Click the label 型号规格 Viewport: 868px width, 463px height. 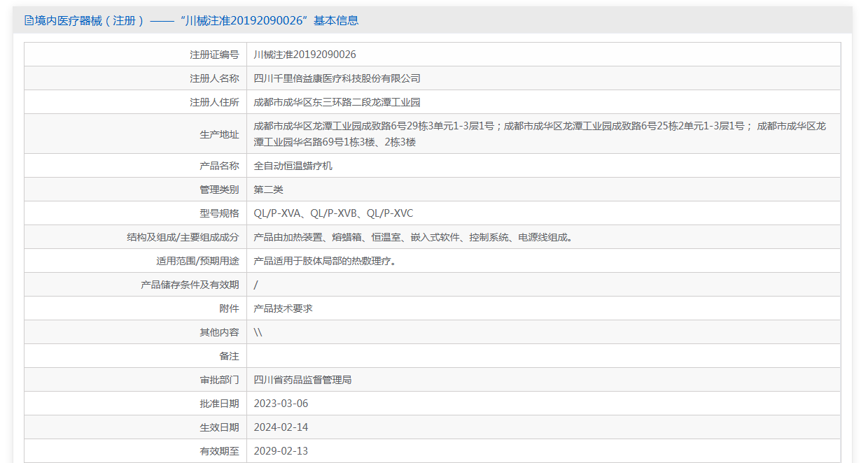pos(219,213)
